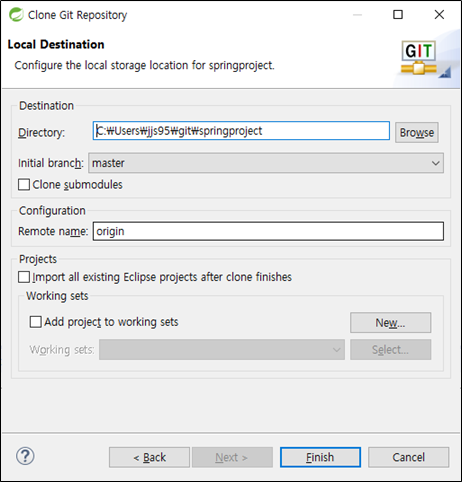Click the 'Configure the local storage location' text
The image size is (462, 482).
click(144, 65)
